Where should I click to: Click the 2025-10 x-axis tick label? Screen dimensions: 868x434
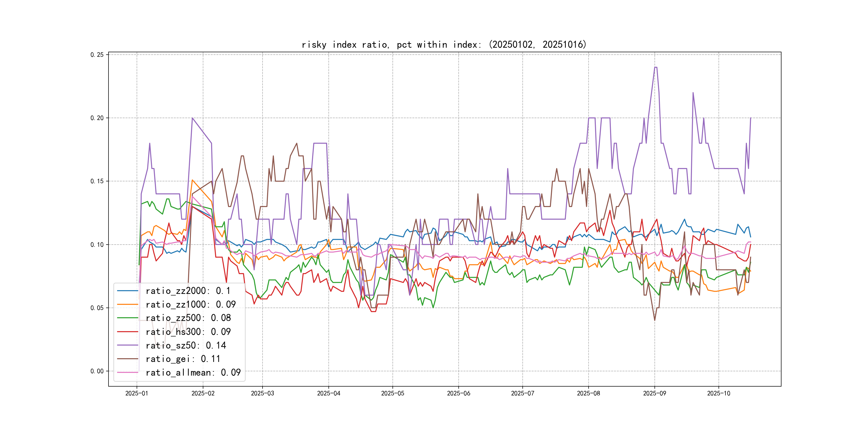click(x=719, y=394)
